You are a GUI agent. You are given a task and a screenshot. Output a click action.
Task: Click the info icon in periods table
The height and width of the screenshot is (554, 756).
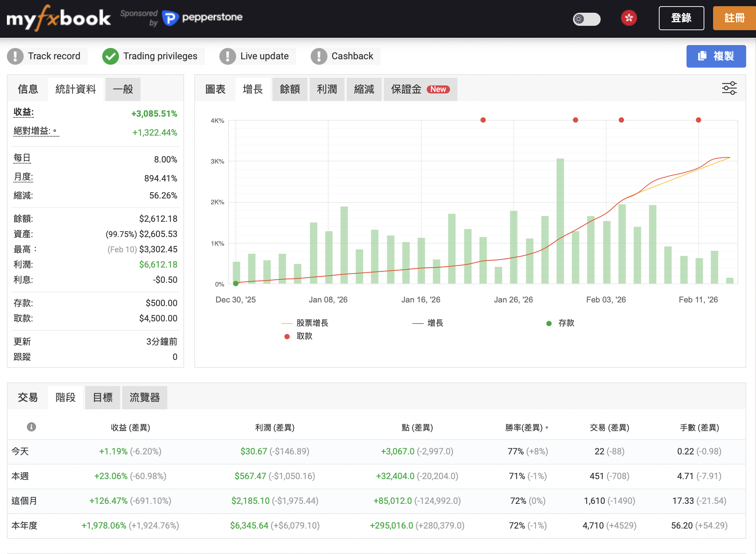[x=32, y=427]
